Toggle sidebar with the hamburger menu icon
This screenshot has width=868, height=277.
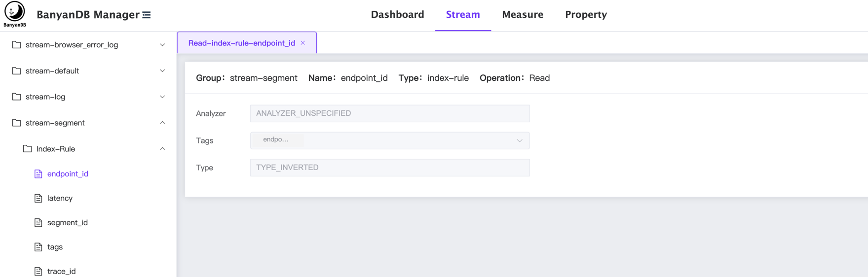coord(147,15)
